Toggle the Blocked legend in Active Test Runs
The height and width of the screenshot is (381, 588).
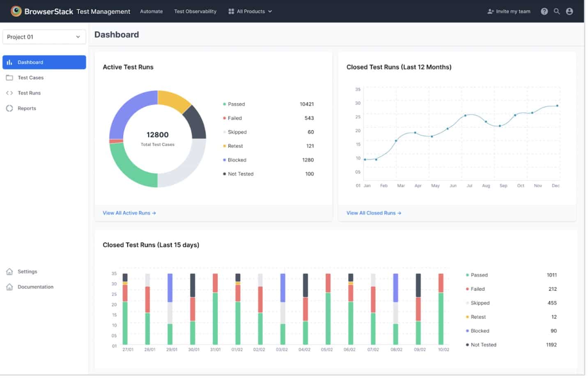(237, 160)
